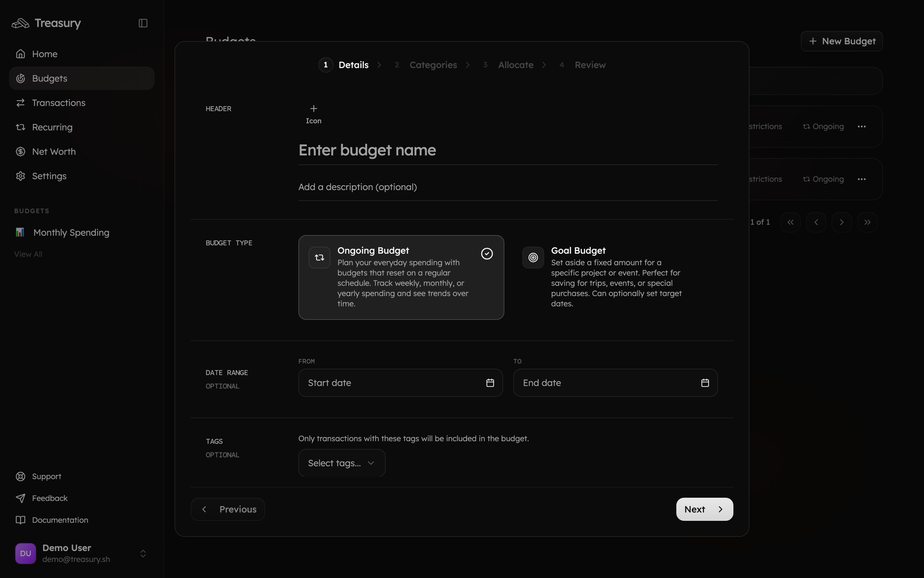The width and height of the screenshot is (924, 578).
Task: Open the Start date picker field
Action: click(400, 383)
